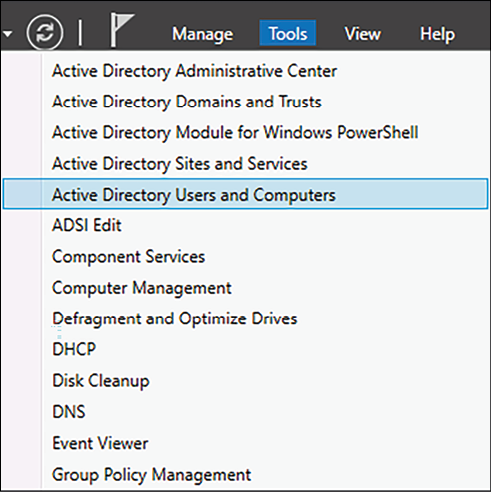Choose Active Directory Sites and Services
The height and width of the screenshot is (492, 491).
pos(180,164)
